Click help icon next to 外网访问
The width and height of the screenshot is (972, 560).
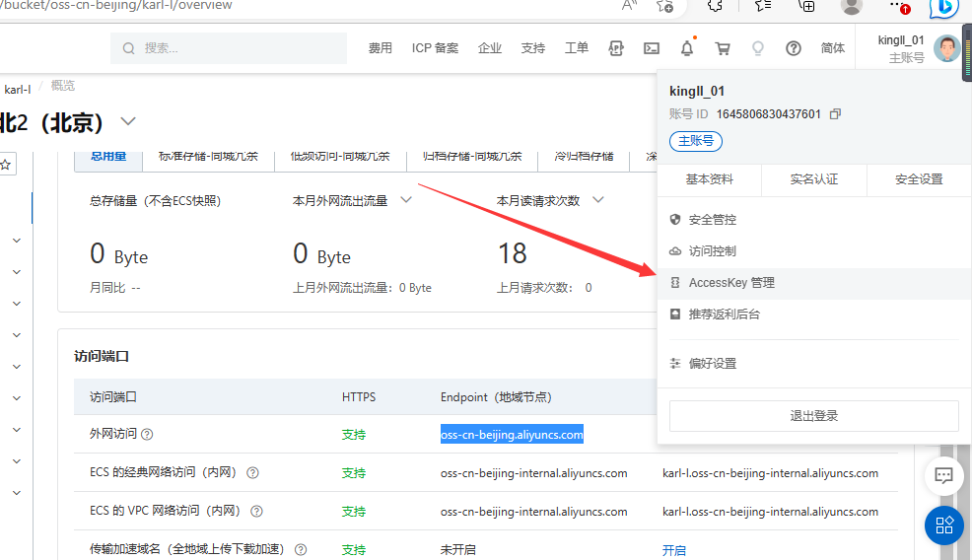click(x=147, y=434)
